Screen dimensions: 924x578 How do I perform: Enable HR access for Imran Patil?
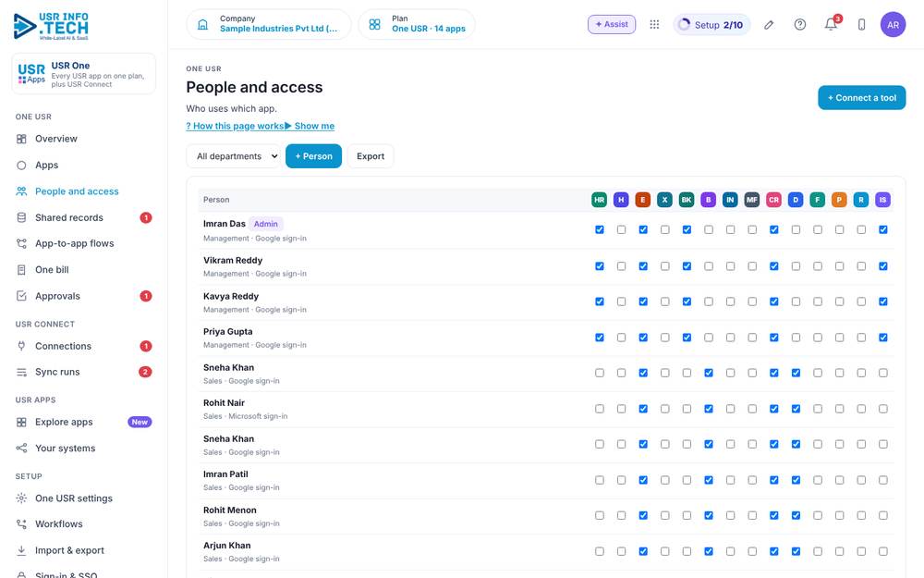(x=600, y=480)
